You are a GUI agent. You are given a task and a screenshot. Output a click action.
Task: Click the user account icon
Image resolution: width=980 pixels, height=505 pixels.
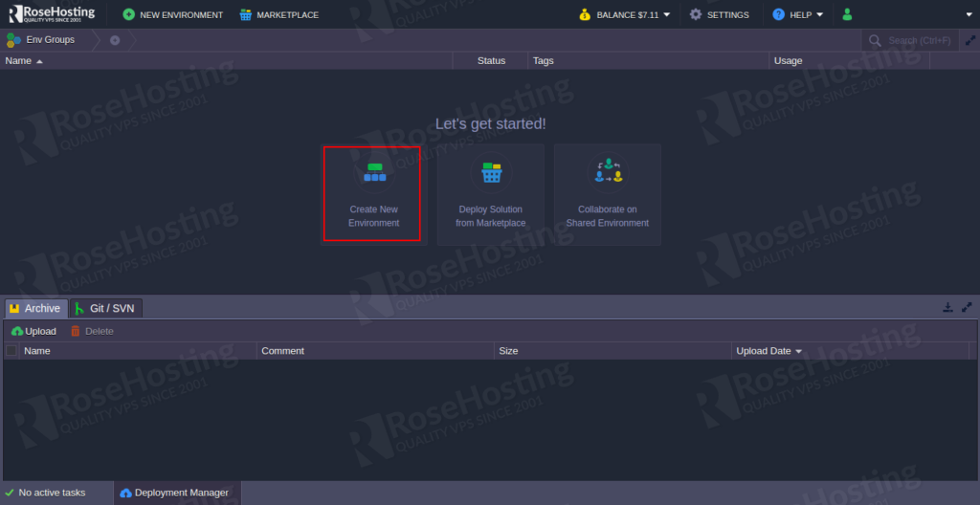pyautogui.click(x=846, y=14)
